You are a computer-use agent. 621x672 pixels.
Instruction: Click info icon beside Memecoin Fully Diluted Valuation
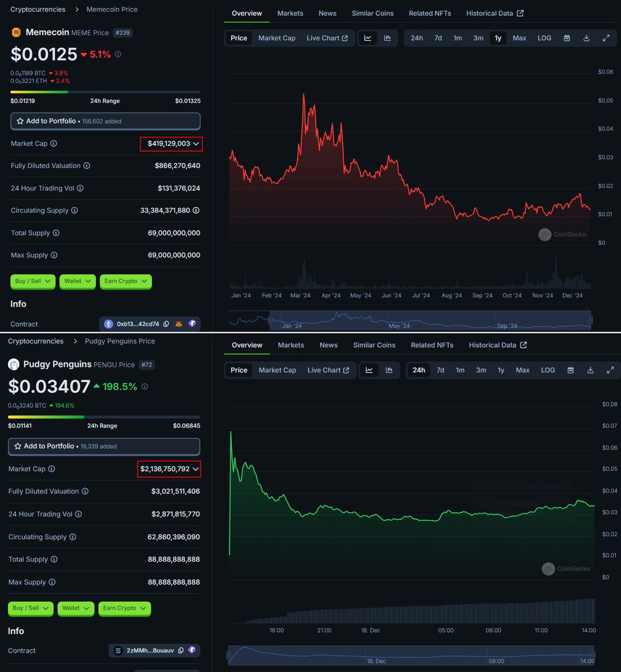(87, 166)
